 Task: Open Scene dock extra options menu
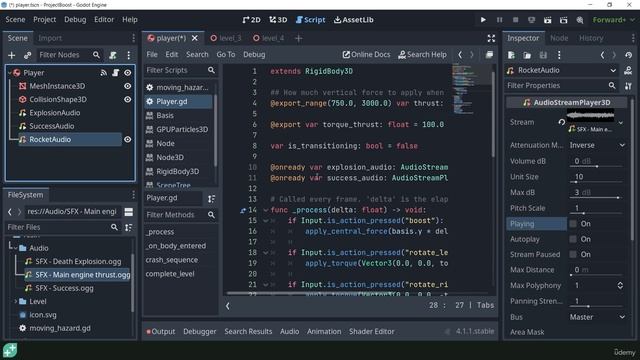tap(129, 55)
